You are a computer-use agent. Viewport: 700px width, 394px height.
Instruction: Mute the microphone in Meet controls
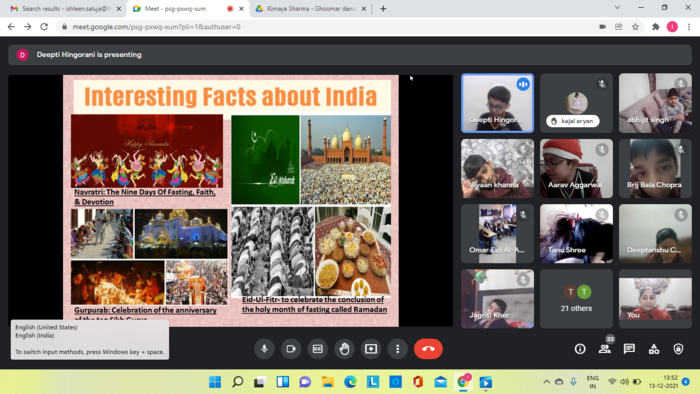[264, 348]
